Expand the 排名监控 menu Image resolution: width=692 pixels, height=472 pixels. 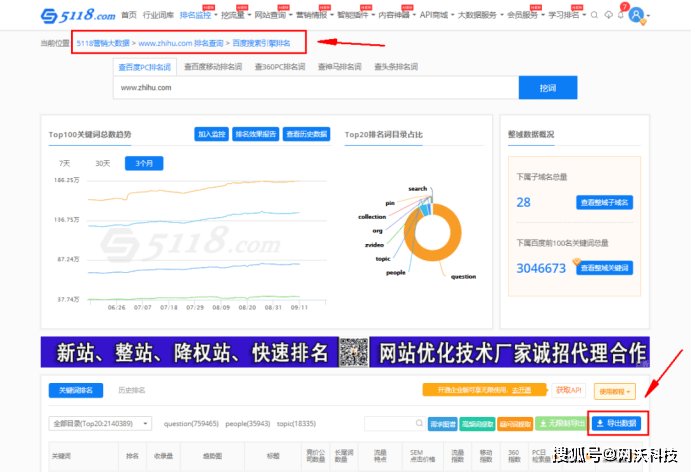tap(199, 15)
